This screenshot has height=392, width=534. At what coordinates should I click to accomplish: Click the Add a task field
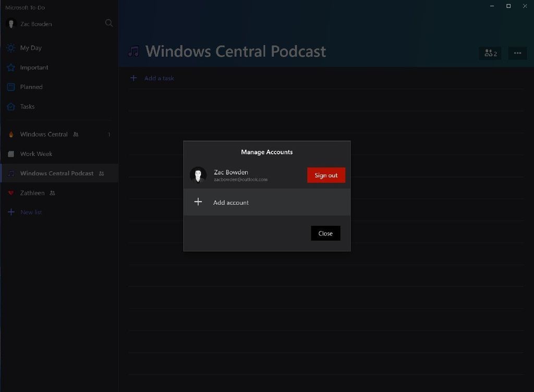pos(159,78)
